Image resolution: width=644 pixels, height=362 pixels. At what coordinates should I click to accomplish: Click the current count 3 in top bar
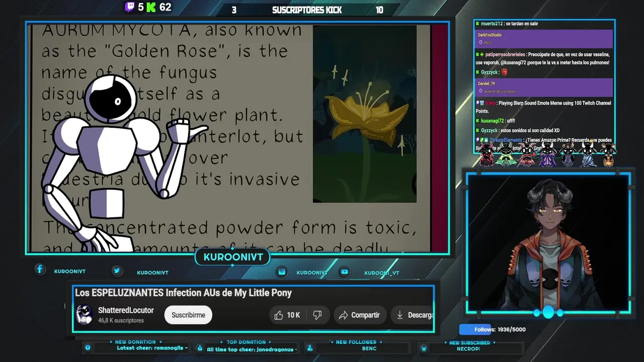coord(234,10)
